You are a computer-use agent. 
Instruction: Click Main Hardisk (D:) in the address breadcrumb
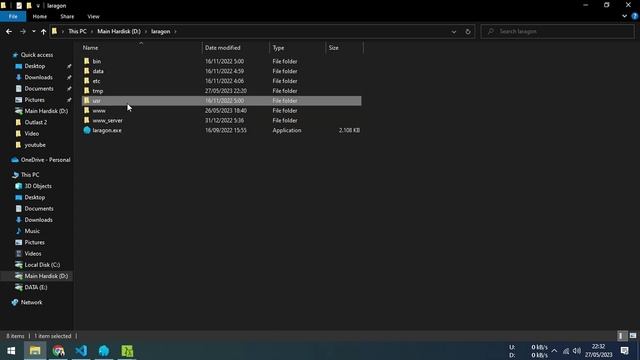tap(119, 31)
